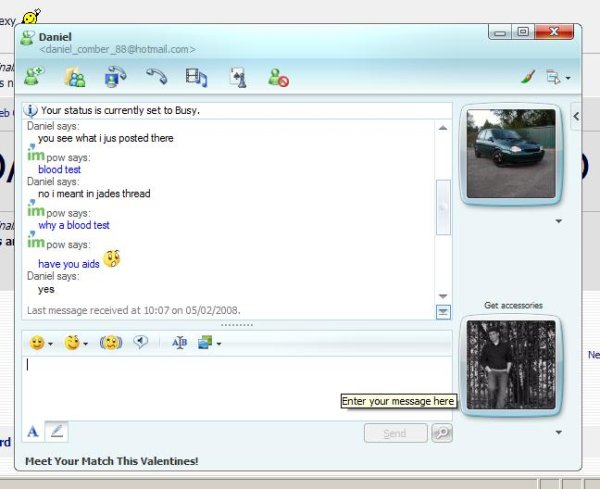
Task: Open the Share files icon
Action: tap(75, 76)
